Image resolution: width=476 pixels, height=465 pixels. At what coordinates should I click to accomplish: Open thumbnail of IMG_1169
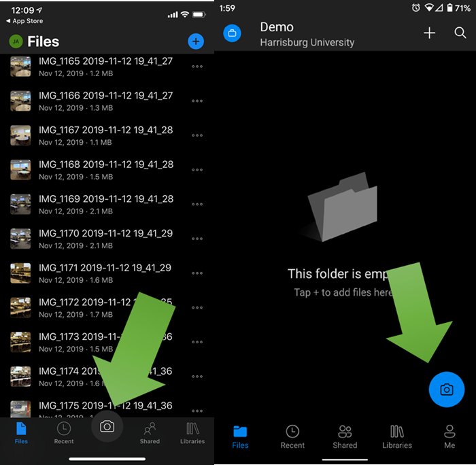(20, 204)
